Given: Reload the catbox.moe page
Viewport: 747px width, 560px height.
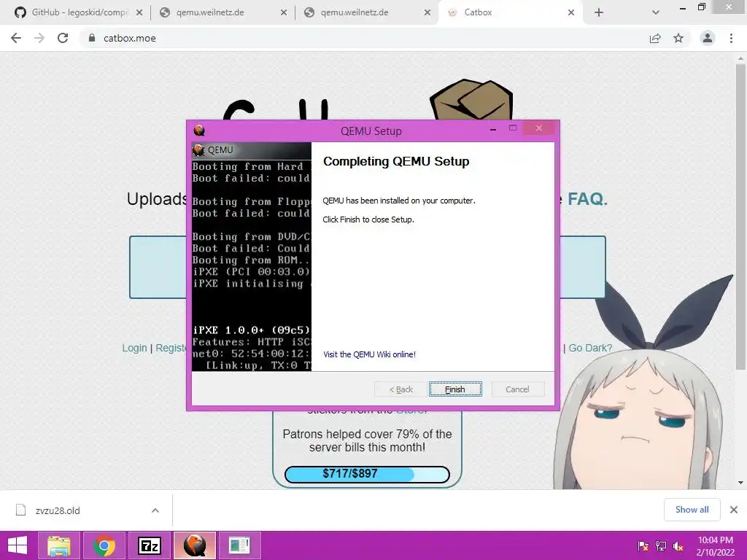Looking at the screenshot, I should [63, 38].
